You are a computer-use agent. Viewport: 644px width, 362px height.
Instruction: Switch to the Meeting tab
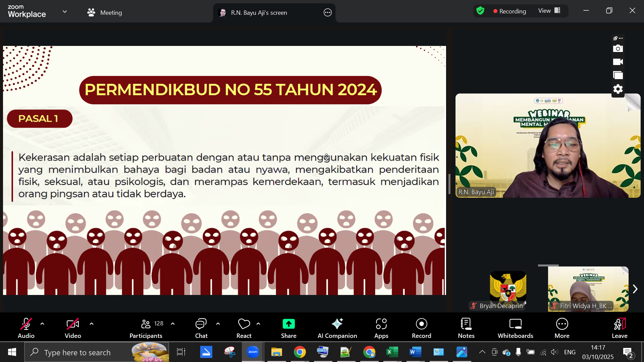105,13
